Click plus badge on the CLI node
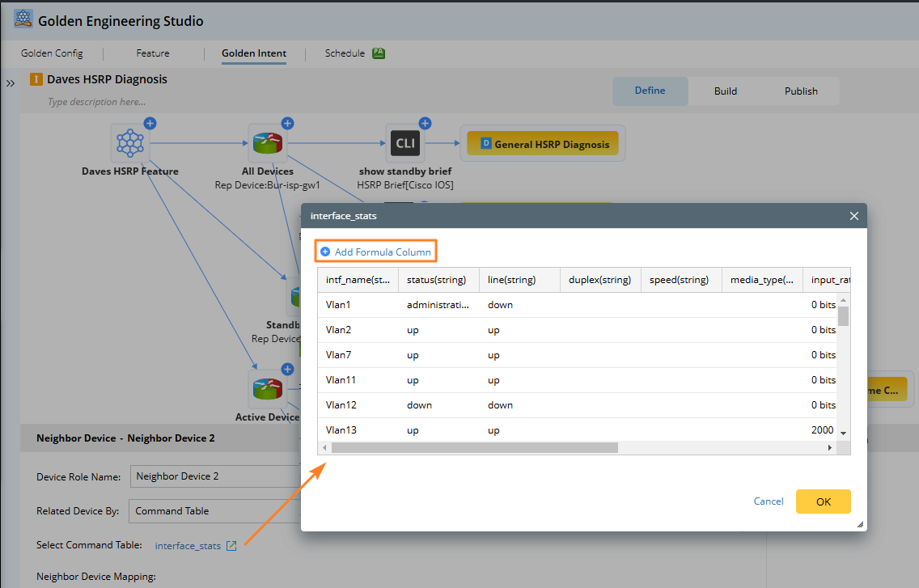 426,124
